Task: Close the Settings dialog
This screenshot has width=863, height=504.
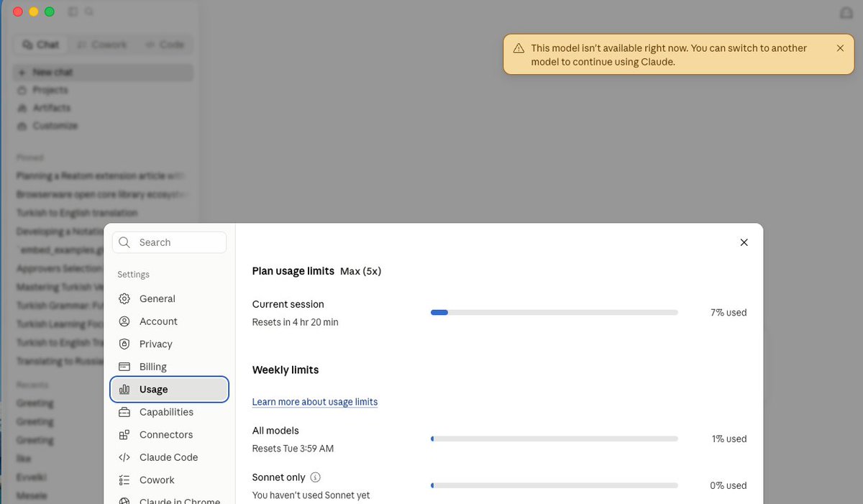Action: coord(744,242)
